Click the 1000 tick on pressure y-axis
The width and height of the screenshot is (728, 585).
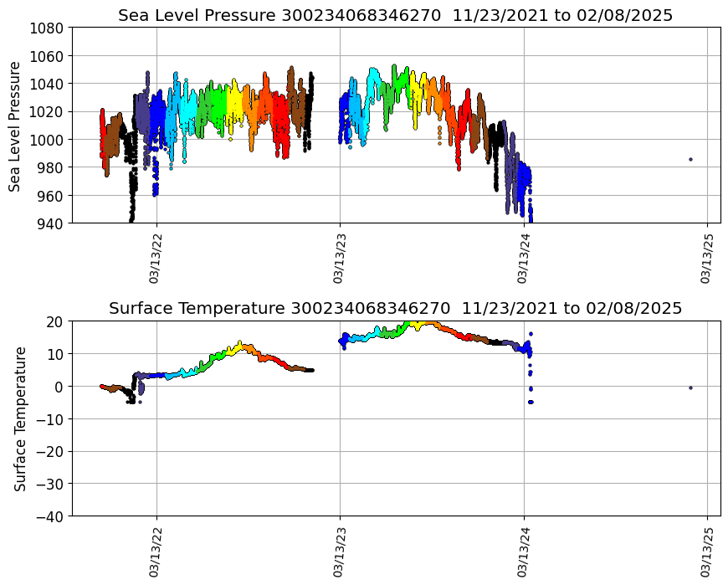click(x=49, y=140)
